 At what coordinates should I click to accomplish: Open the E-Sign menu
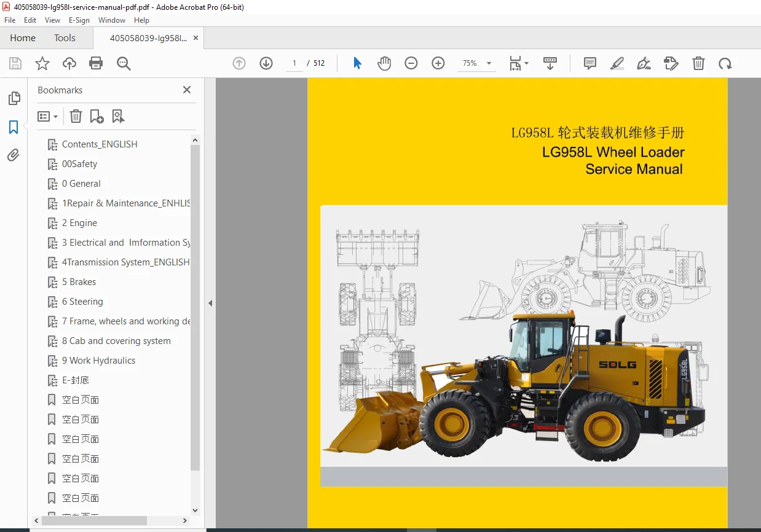79,20
